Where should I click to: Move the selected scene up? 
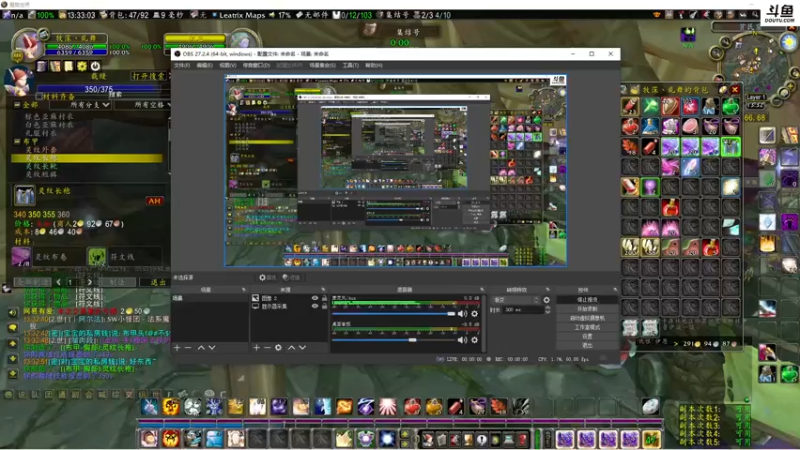(x=201, y=347)
